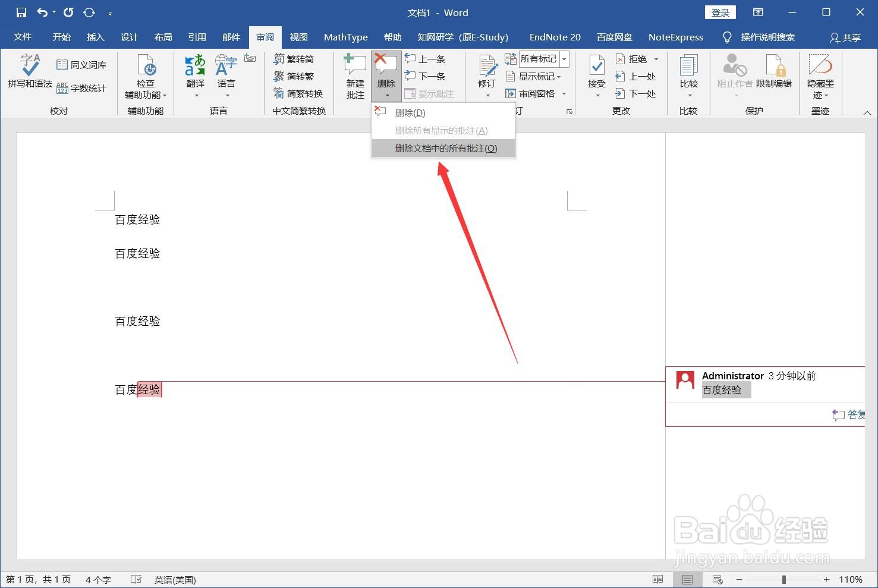Switch to Print Layout view icon
The width and height of the screenshot is (878, 588).
pyautogui.click(x=687, y=579)
